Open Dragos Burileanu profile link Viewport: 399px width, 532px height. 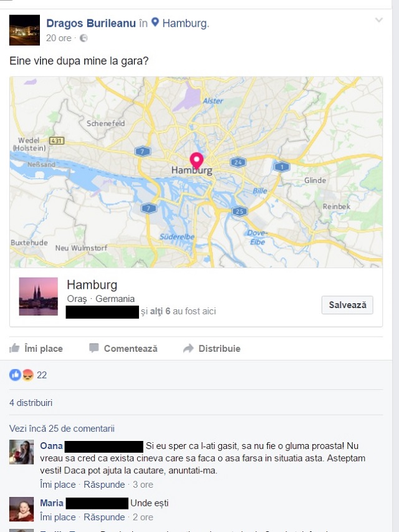tap(91, 23)
